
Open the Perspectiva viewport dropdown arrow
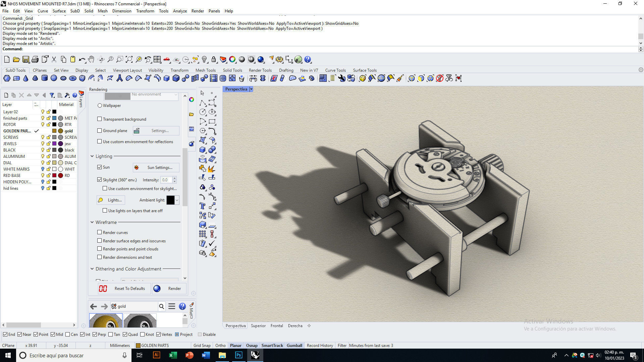pos(251,89)
